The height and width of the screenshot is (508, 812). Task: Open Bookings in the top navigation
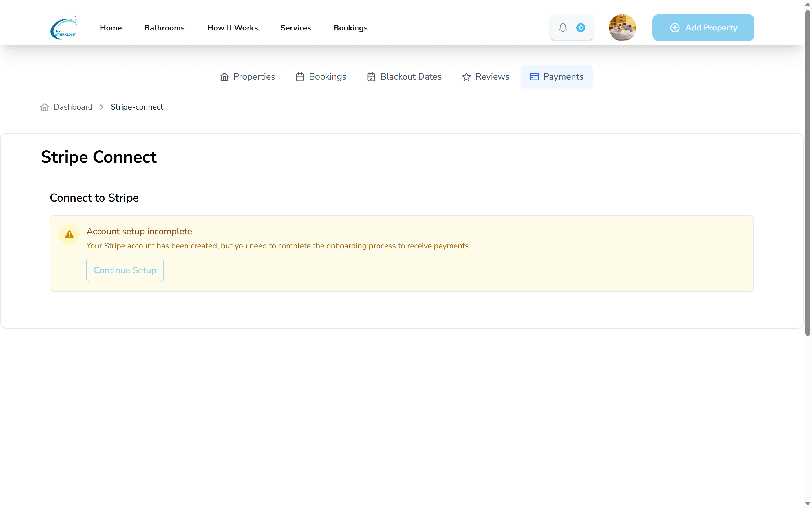[351, 28]
